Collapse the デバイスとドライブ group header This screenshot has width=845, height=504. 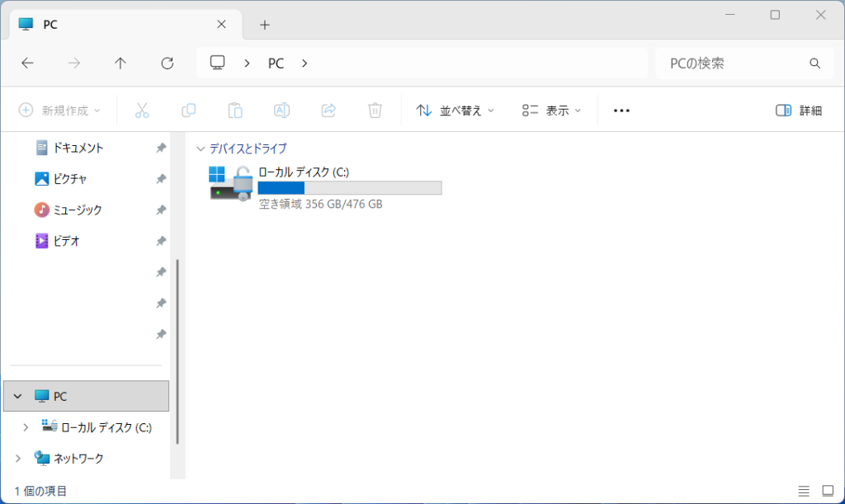201,148
